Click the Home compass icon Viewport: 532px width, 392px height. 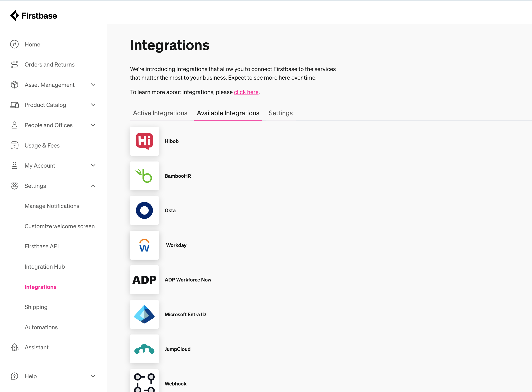tap(14, 44)
